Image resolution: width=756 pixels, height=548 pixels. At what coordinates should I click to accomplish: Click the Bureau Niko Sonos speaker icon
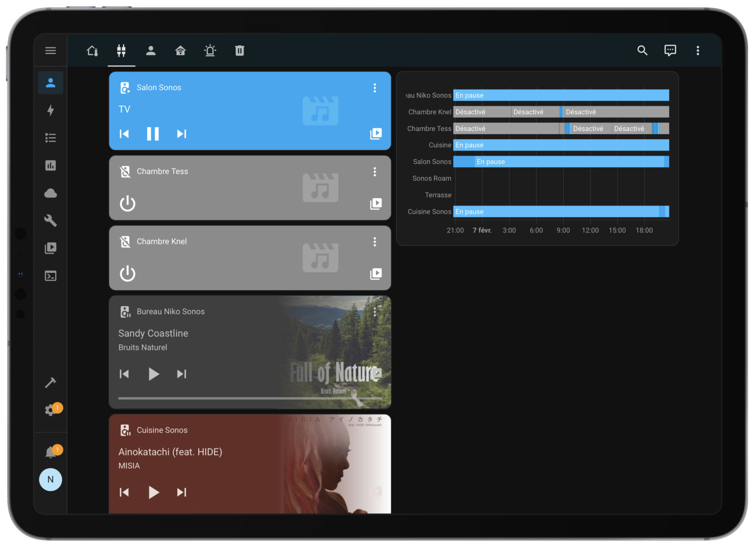click(x=125, y=311)
